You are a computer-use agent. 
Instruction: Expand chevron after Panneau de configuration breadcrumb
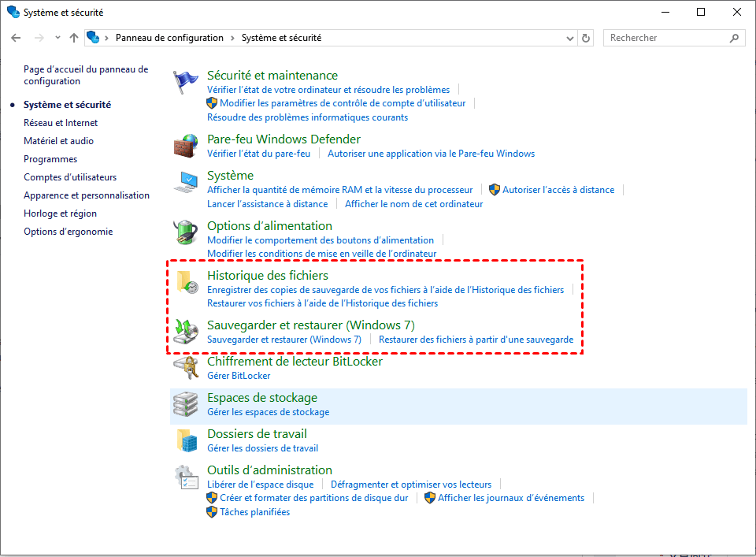(x=232, y=38)
